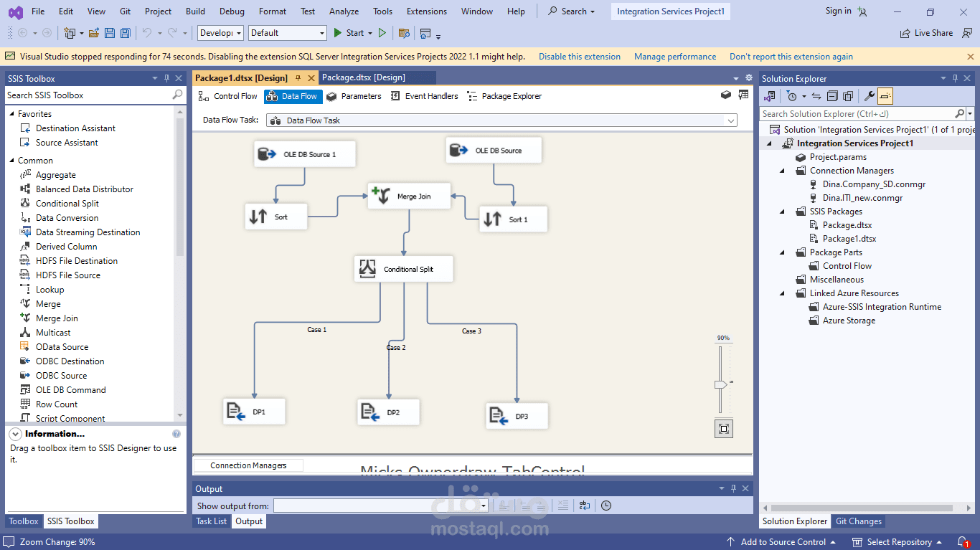
Task: Click the notifications bell icon
Action: [x=963, y=542]
